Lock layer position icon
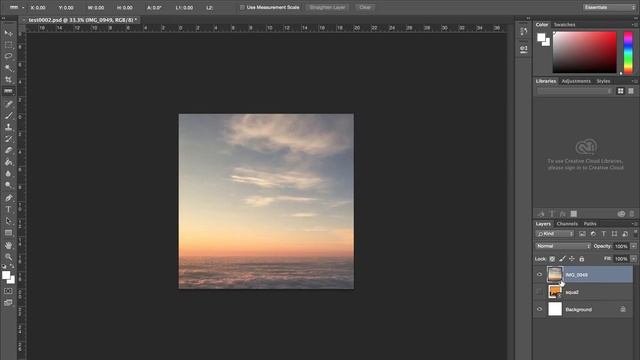The height and width of the screenshot is (360, 640). tap(572, 259)
